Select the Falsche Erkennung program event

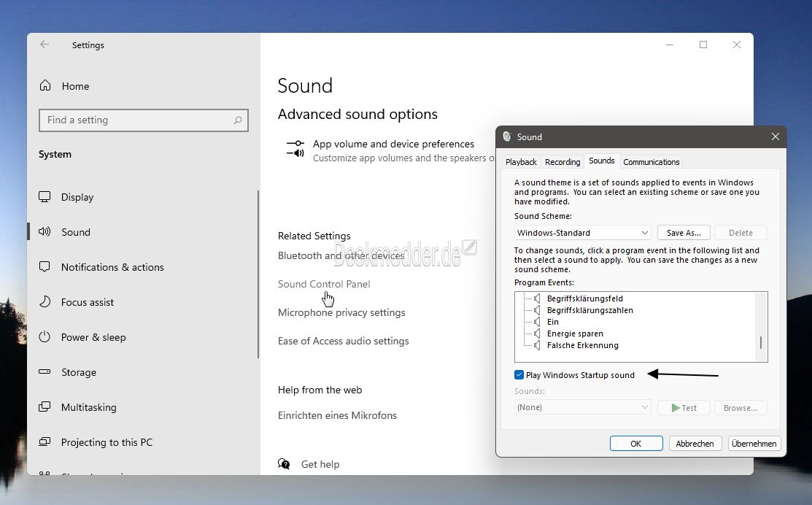pyautogui.click(x=583, y=345)
